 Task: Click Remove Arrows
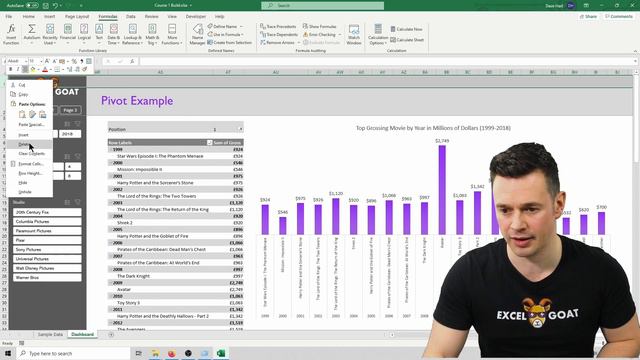point(278,42)
